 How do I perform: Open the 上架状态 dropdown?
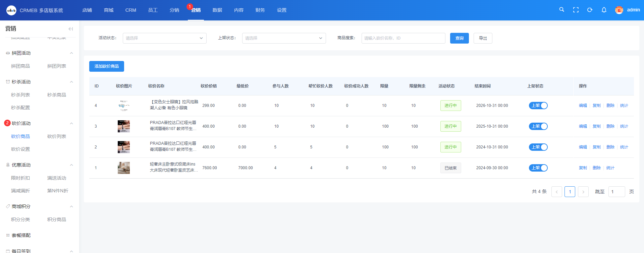tap(284, 38)
